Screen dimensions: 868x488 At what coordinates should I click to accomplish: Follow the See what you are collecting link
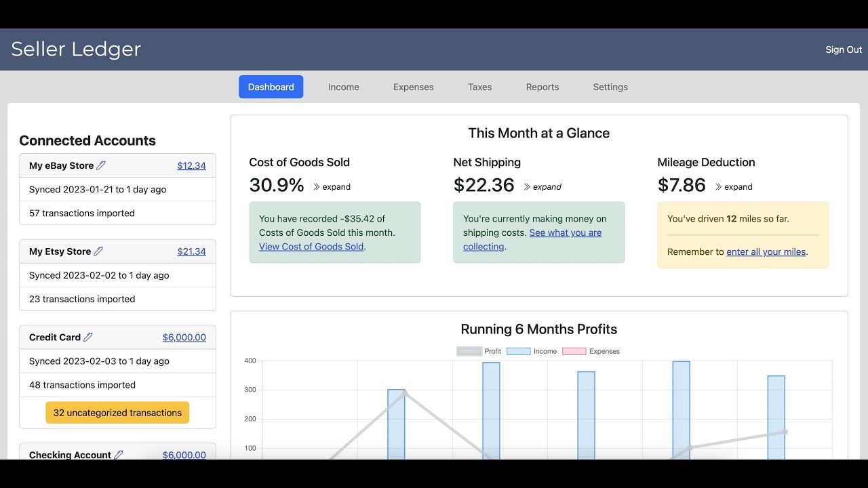pyautogui.click(x=532, y=240)
